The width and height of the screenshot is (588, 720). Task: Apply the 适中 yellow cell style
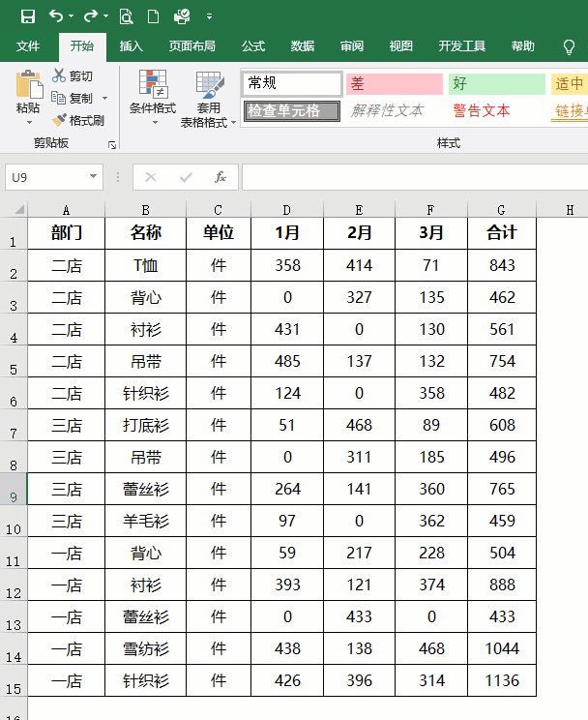tap(570, 83)
